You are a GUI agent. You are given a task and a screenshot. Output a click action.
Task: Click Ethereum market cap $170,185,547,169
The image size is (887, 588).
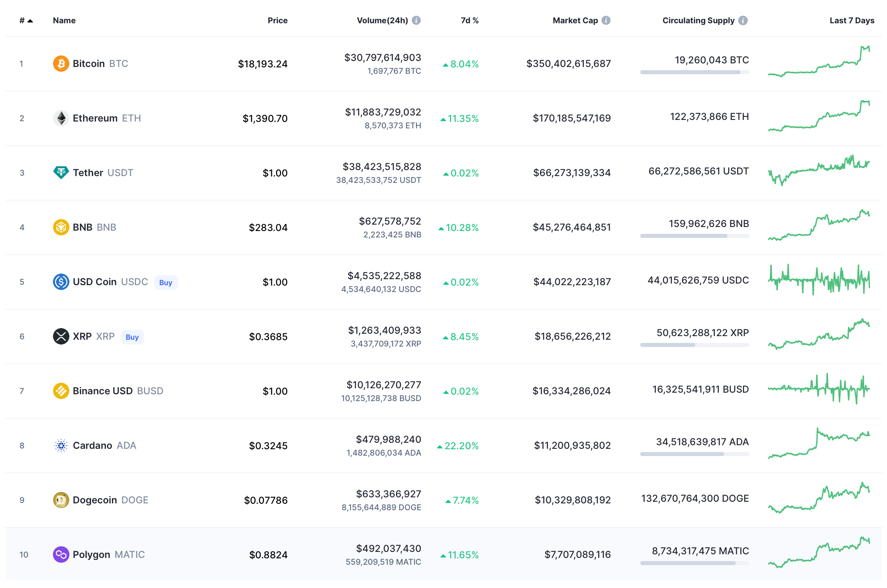(x=572, y=118)
